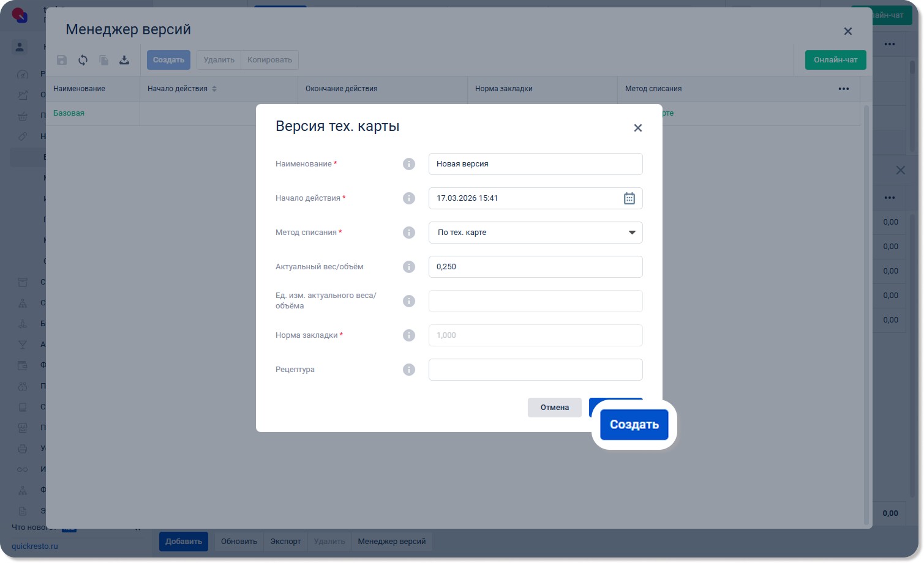Open the Рецептура selection field
The image size is (924, 563).
coord(535,370)
